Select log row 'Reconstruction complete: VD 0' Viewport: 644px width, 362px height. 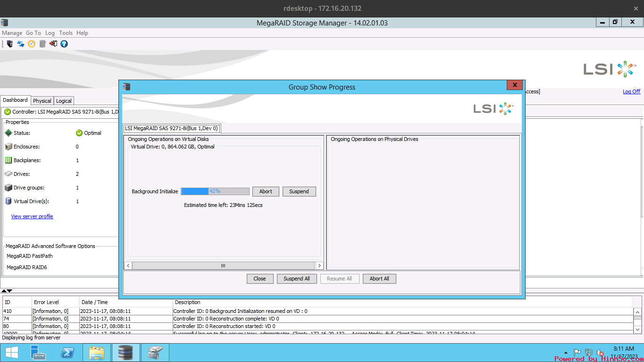318,319
